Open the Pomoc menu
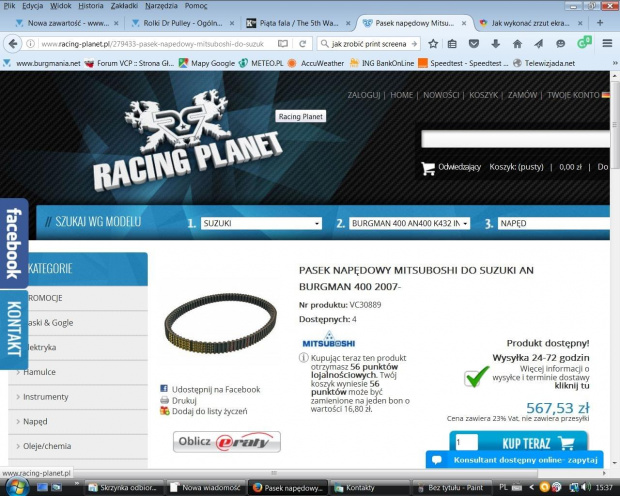 pos(196,6)
